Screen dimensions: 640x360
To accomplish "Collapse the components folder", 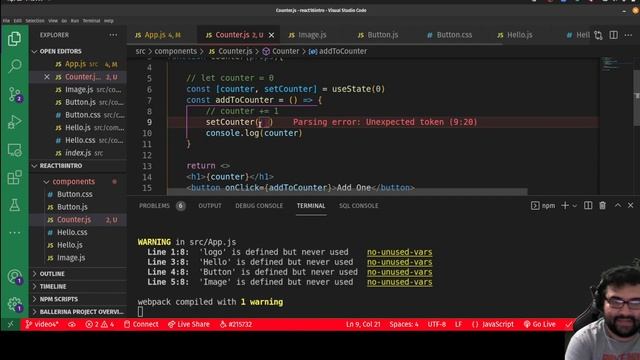I will (73, 182).
